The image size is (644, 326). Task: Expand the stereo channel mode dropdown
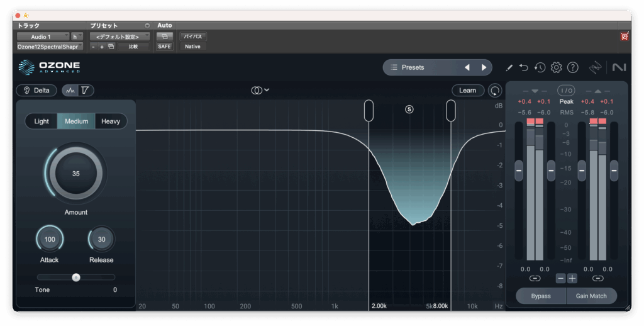(x=260, y=91)
